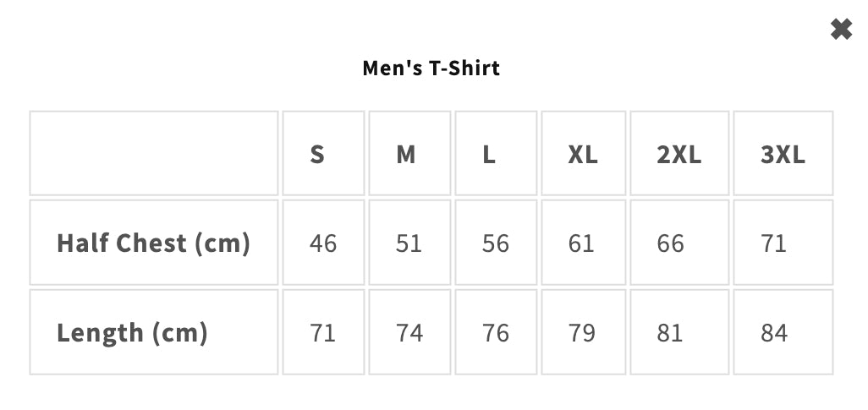Image resolution: width=868 pixels, height=410 pixels.
Task: Click the Half Chest (cm) row label
Action: pos(154,243)
